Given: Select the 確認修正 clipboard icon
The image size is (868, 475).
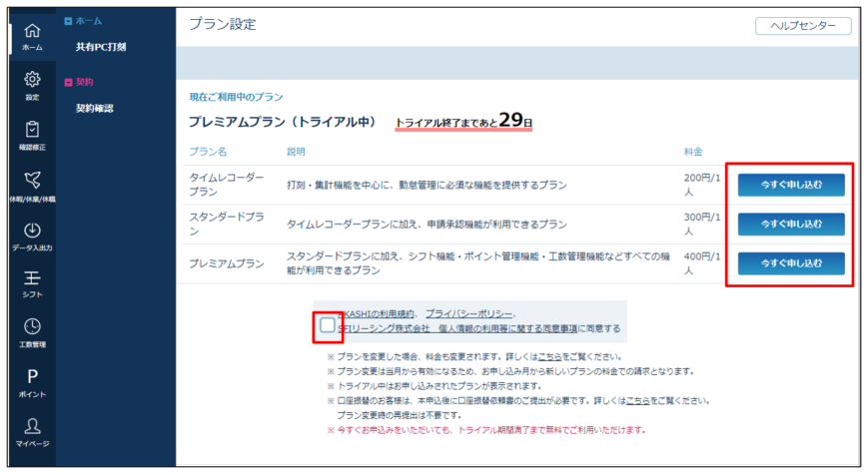Looking at the screenshot, I should 32,133.
